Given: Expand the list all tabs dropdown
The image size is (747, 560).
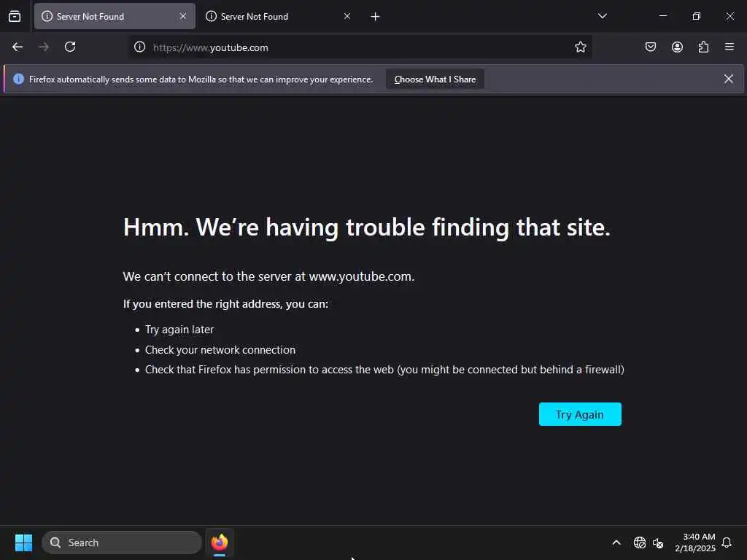Looking at the screenshot, I should point(602,16).
